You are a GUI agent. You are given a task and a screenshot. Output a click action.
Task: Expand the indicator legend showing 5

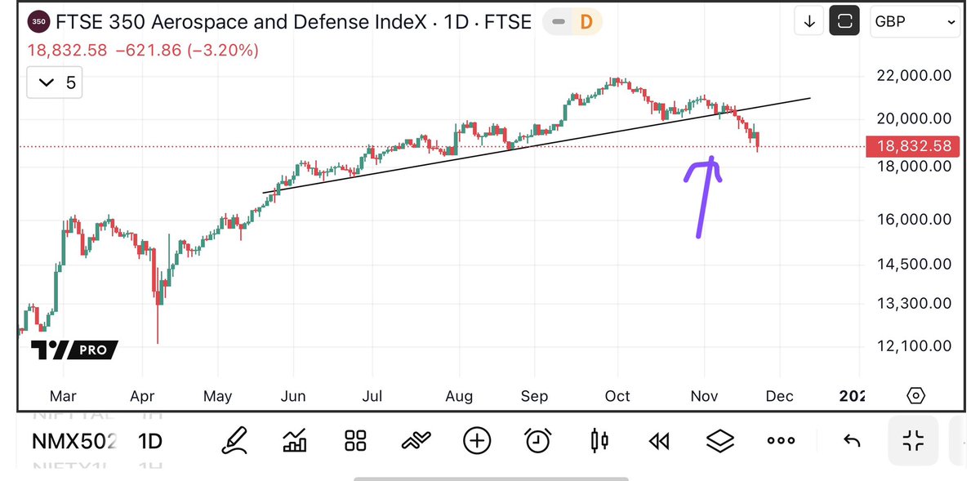tap(55, 82)
